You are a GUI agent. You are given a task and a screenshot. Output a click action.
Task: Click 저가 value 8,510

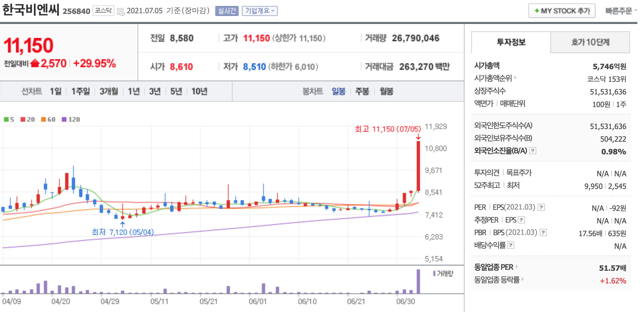point(255,67)
